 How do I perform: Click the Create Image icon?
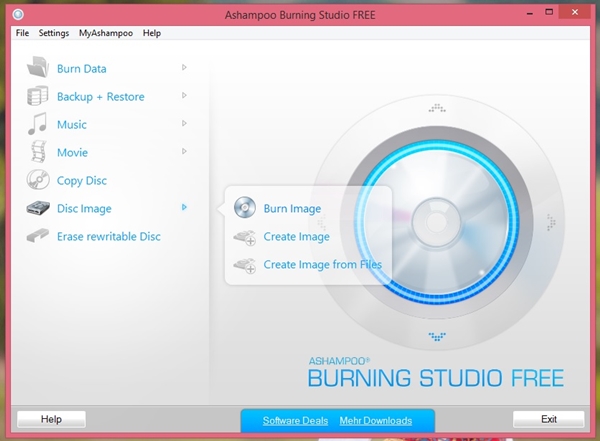pos(245,237)
